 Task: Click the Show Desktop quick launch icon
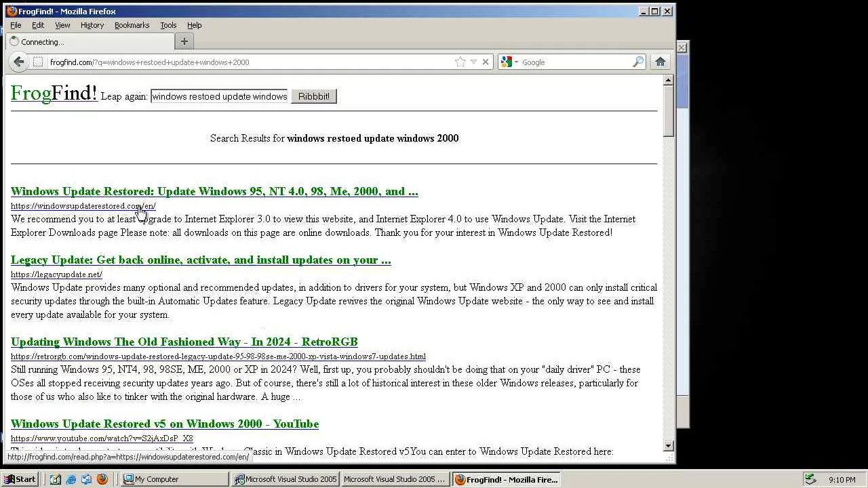pyautogui.click(x=56, y=479)
